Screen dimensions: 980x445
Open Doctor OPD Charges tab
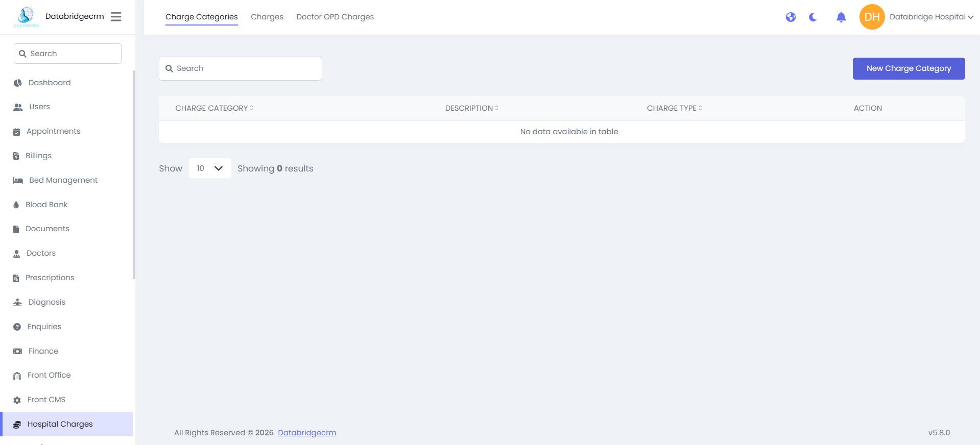(335, 17)
